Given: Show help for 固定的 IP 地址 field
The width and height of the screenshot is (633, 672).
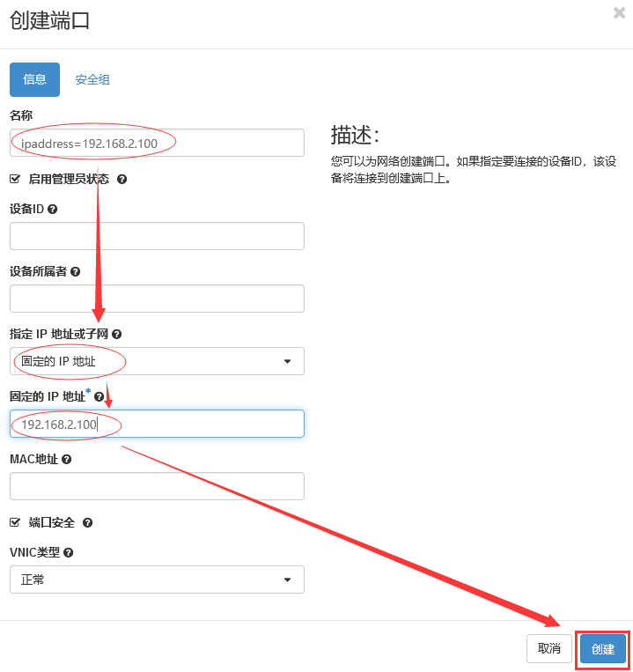Looking at the screenshot, I should point(99,397).
